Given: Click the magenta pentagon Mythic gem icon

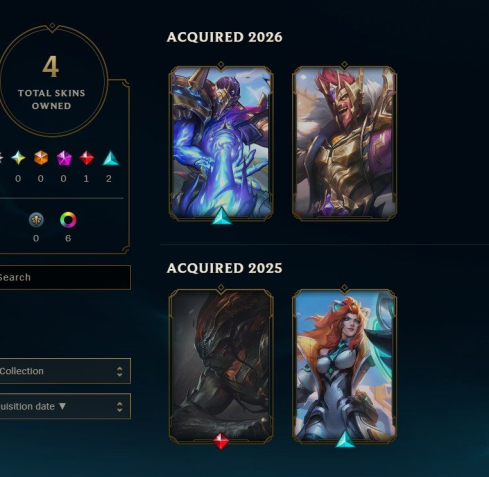Looking at the screenshot, I should 64,158.
